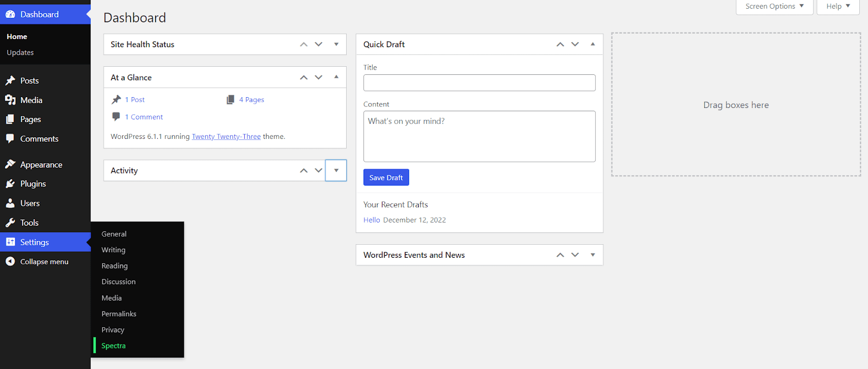Move Activity box down

click(x=318, y=170)
